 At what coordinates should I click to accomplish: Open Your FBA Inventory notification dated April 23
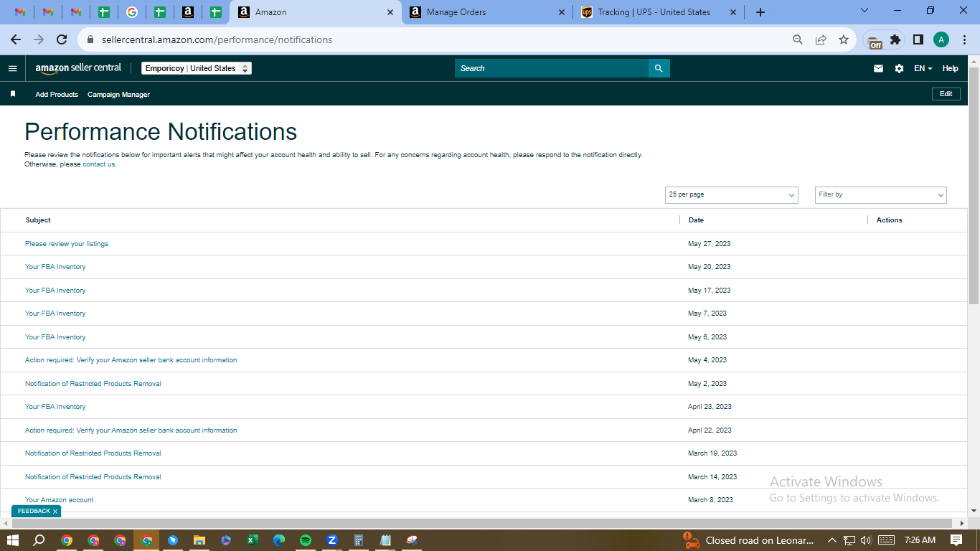pos(55,407)
